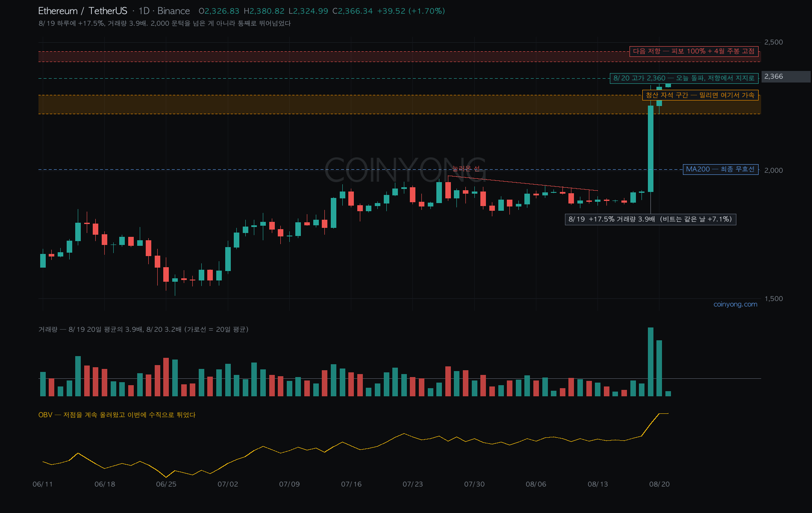Click the 8/19 +17.5% 거래량 3.9배 callout box
Screen dimensions: 812x513
650,219
